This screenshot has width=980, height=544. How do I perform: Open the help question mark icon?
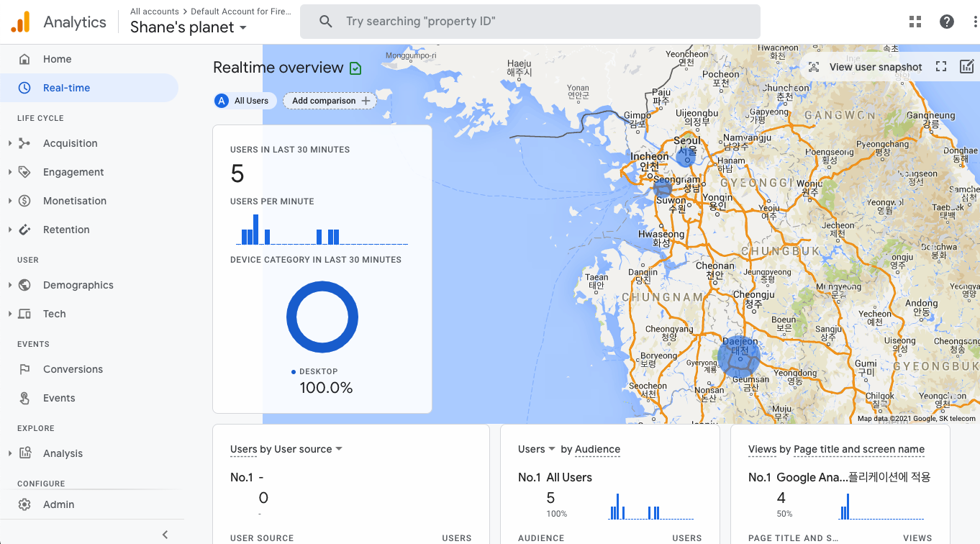pyautogui.click(x=947, y=22)
